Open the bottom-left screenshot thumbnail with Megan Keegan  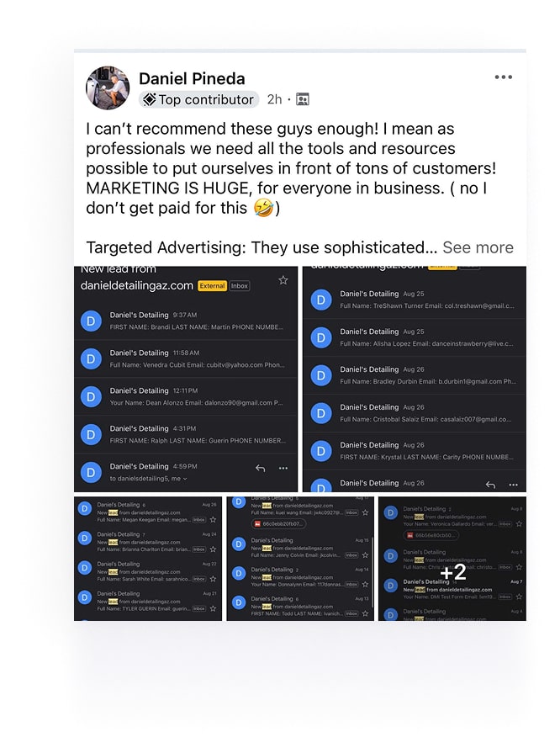[x=148, y=559]
